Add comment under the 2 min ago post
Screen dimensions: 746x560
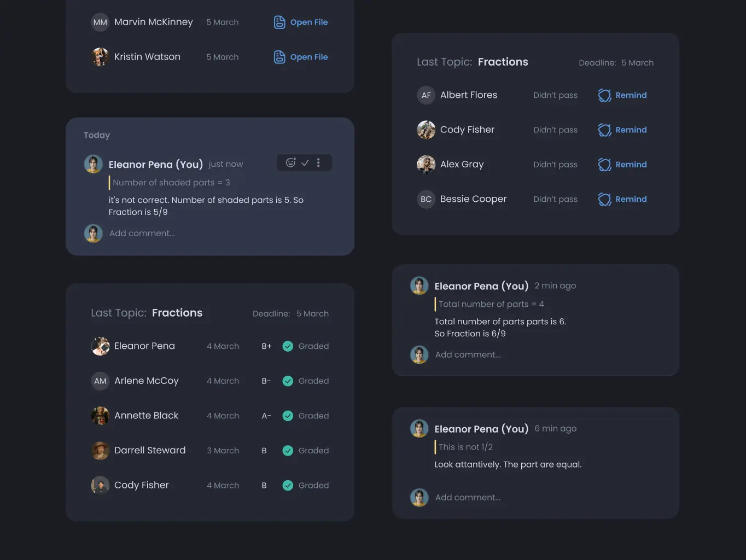coord(468,355)
